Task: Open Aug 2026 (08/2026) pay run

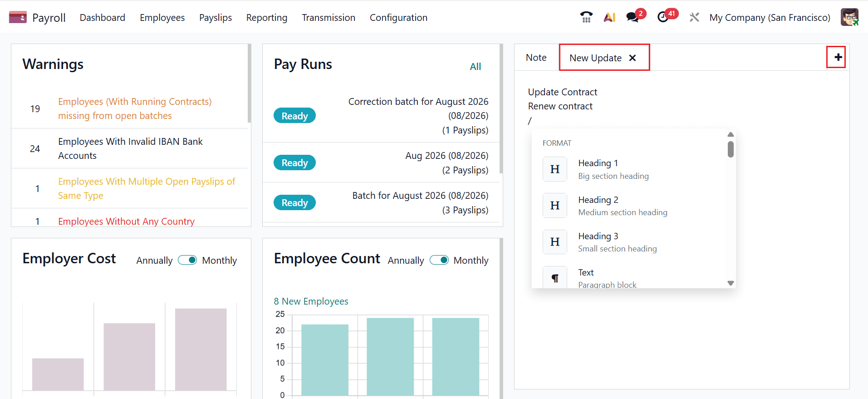Action: pos(447,163)
